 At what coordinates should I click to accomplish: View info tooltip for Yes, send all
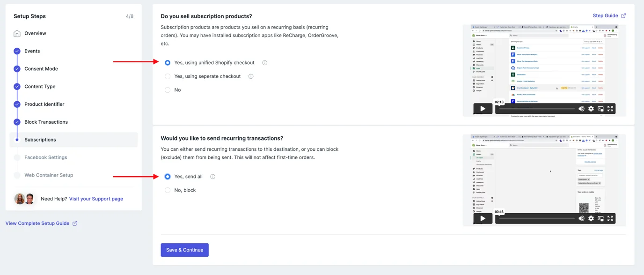[213, 177]
